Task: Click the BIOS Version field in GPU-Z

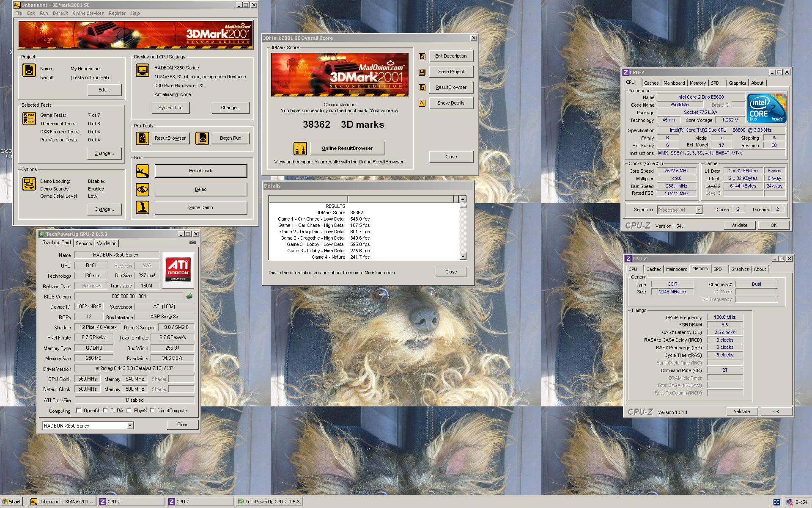Action: point(129,297)
